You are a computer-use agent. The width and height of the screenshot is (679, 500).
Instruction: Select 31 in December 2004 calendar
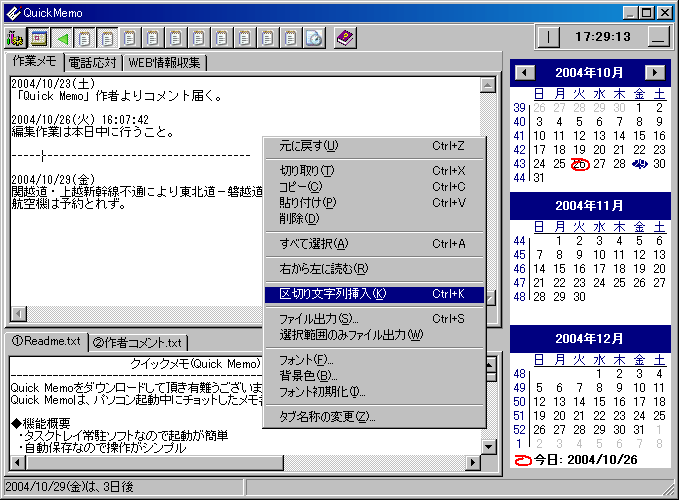[639, 429]
